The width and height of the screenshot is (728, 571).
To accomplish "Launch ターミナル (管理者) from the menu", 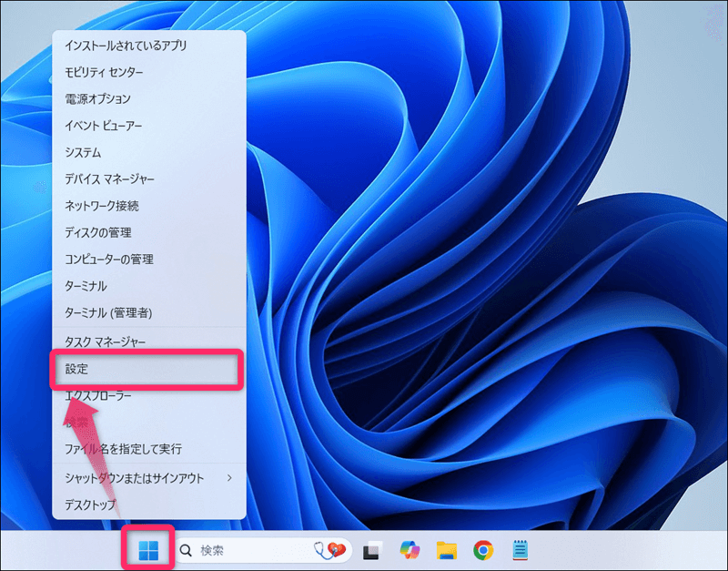I will point(108,313).
